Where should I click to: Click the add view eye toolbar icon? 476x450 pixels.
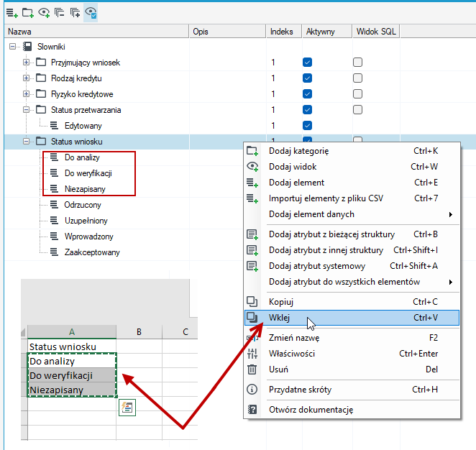coord(44,13)
